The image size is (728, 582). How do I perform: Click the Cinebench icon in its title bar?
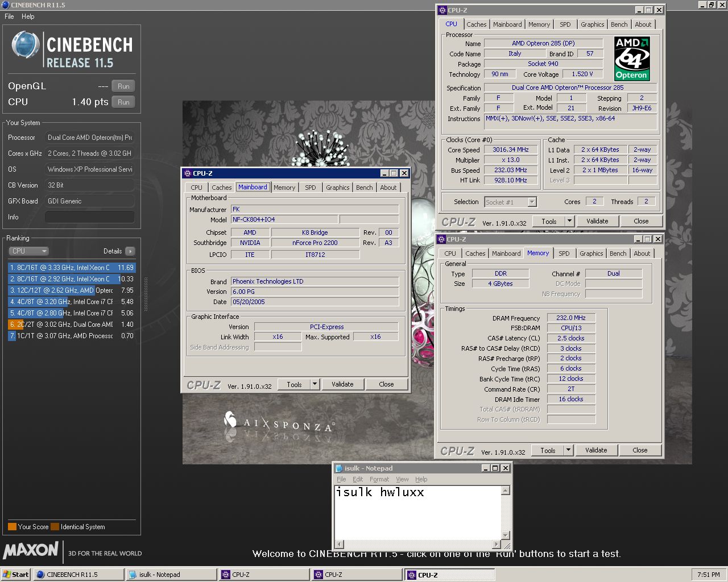(x=5, y=5)
